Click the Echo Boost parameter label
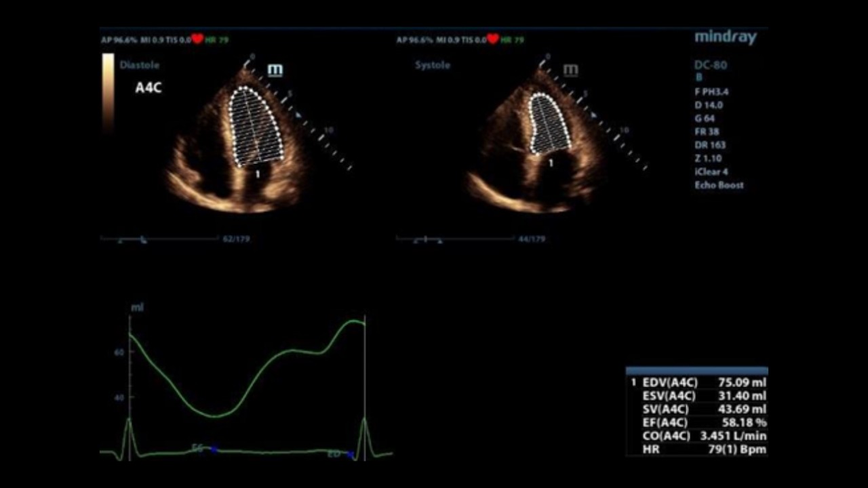Image resolution: width=868 pixels, height=488 pixels. pyautogui.click(x=718, y=185)
